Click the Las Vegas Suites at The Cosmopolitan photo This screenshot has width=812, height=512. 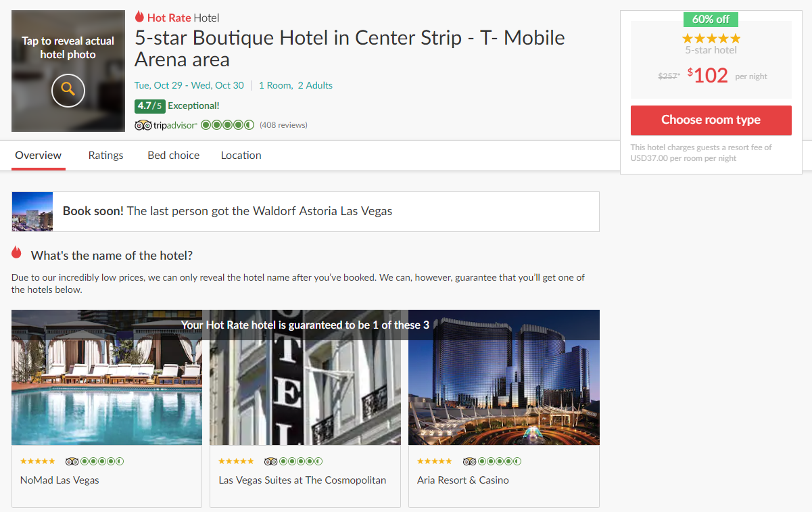306,377
